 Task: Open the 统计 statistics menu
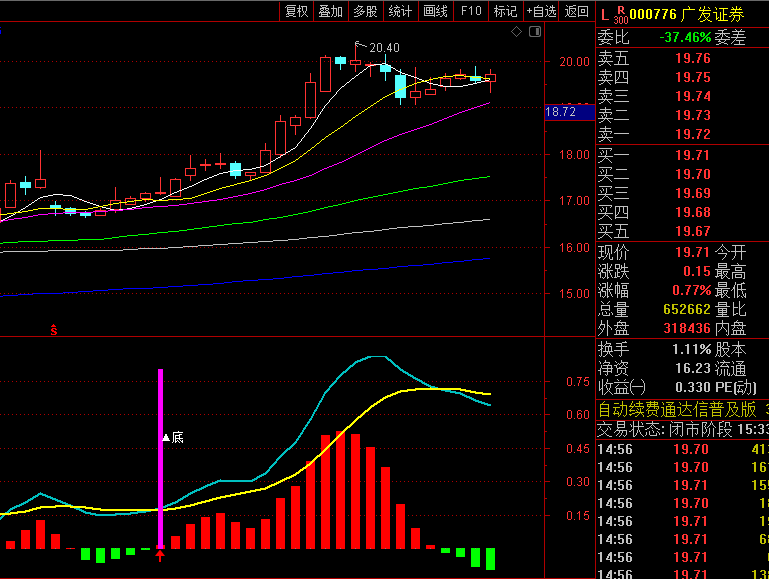pos(400,11)
